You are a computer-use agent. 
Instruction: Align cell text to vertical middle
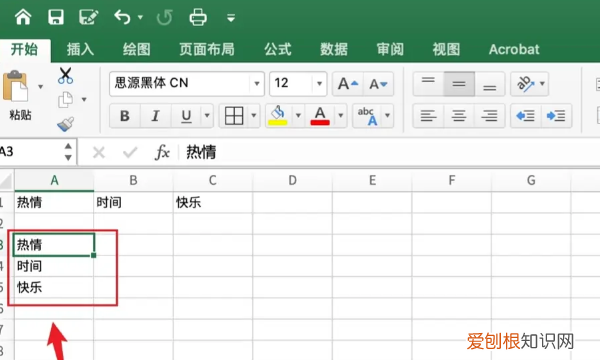point(459,84)
